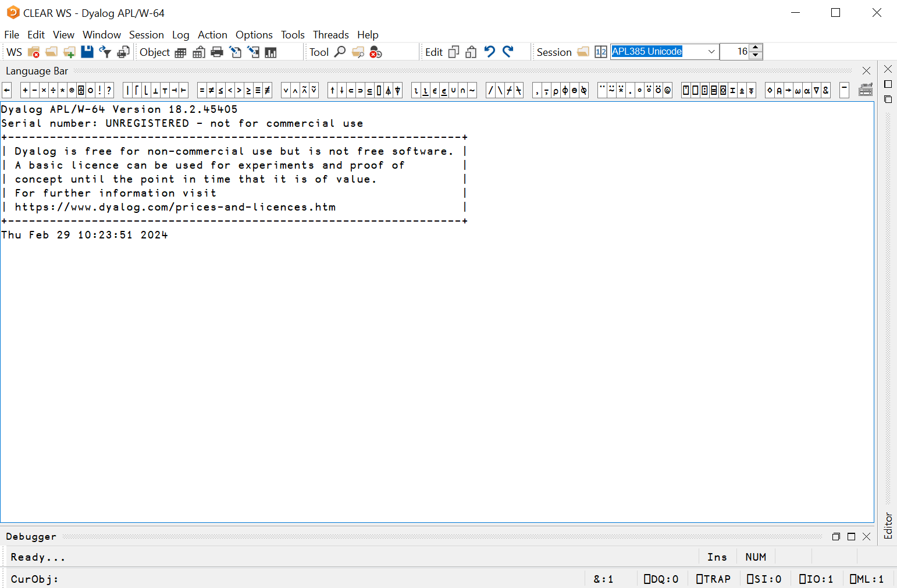Click the keyboard icon at Language Bar end
Screen dimensions: 897x588
pos(866,90)
